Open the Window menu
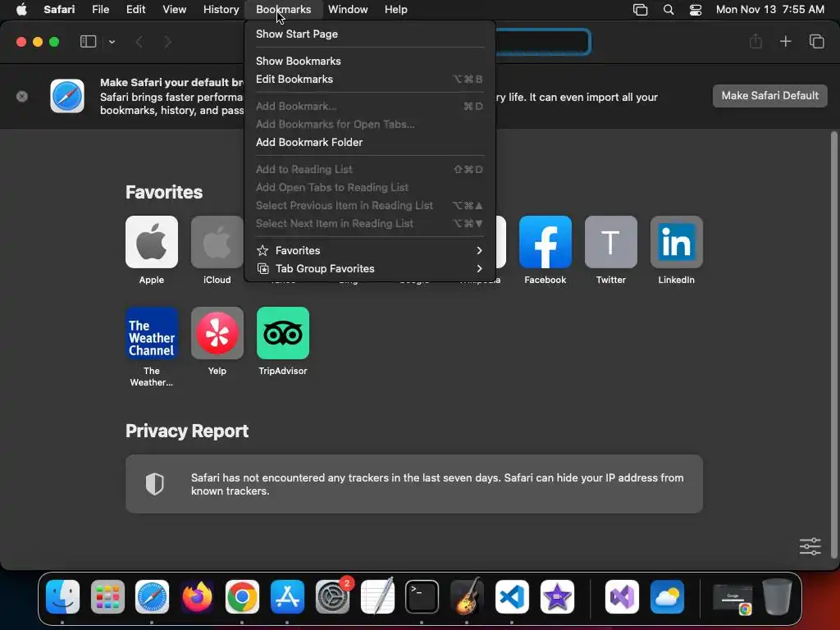 click(348, 10)
